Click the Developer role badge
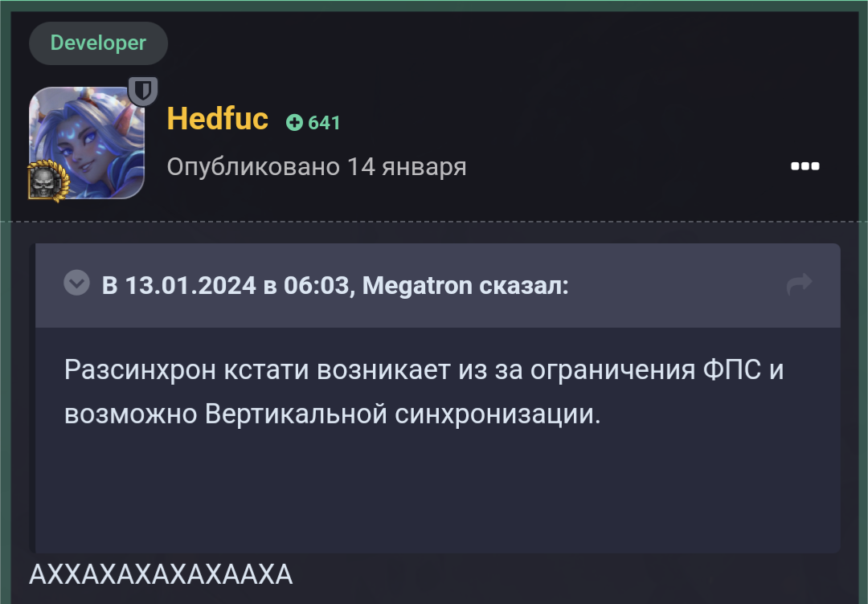Screen dimensions: 868x604 (x=98, y=43)
